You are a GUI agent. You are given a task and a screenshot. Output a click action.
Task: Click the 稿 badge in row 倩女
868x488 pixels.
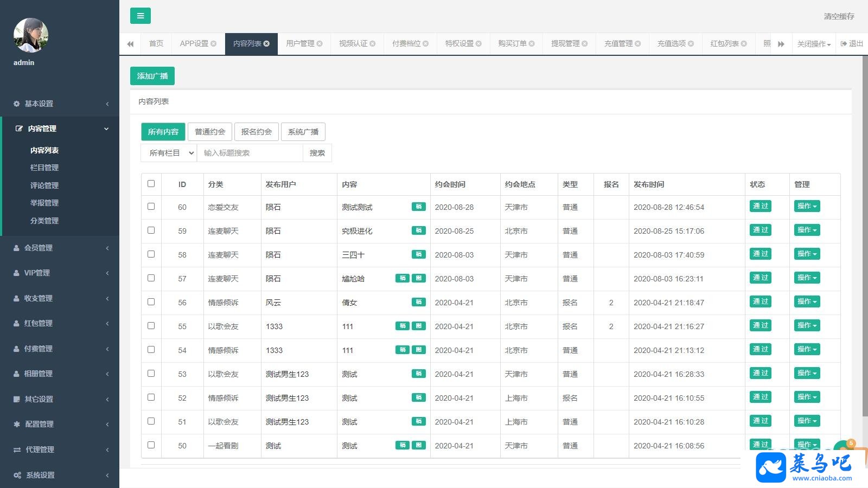pyautogui.click(x=418, y=302)
